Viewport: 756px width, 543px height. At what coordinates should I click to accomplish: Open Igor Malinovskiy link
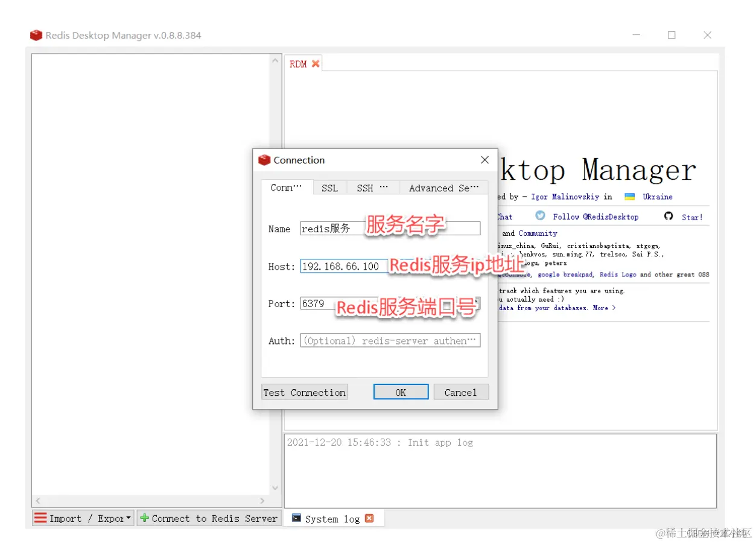tap(565, 197)
